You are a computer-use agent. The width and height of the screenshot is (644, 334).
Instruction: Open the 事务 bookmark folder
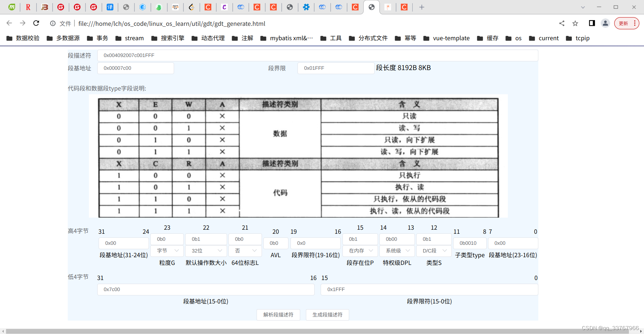(97, 38)
